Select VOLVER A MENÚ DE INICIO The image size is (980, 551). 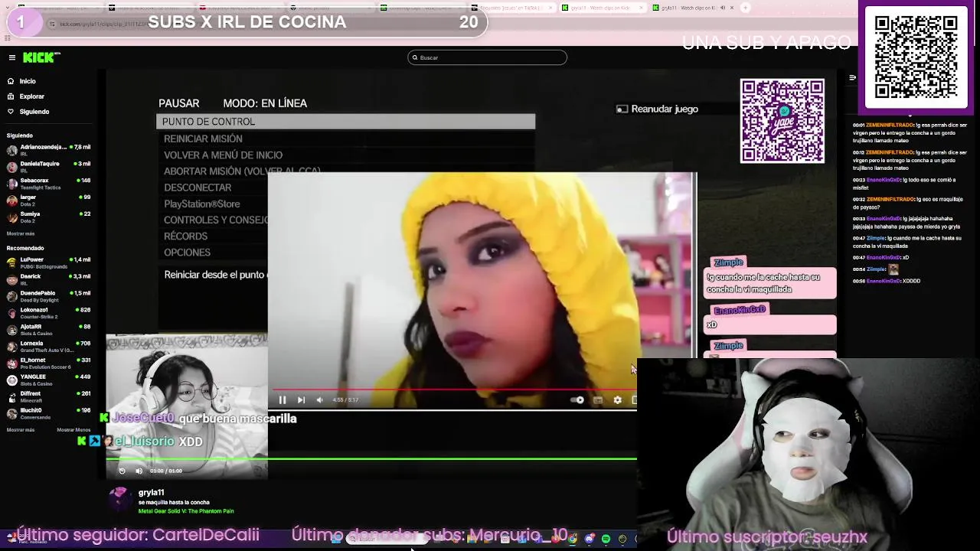[223, 155]
